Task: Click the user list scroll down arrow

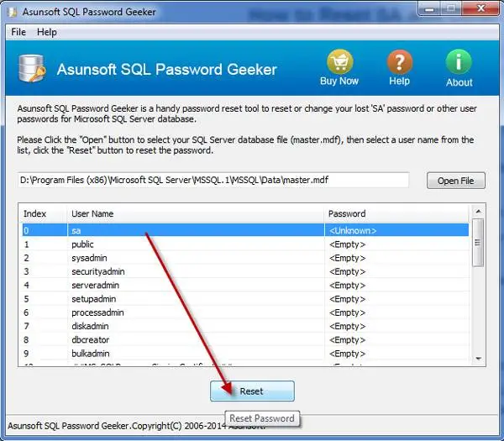Action: pos(478,359)
